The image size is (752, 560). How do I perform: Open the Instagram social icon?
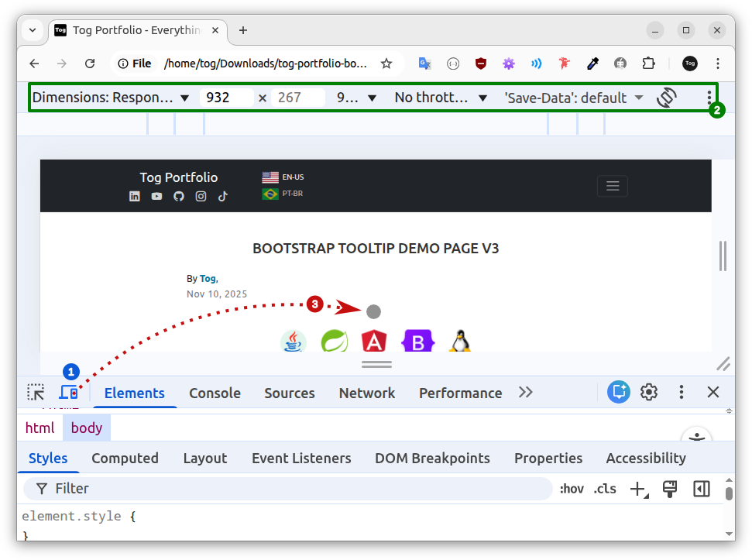[201, 196]
